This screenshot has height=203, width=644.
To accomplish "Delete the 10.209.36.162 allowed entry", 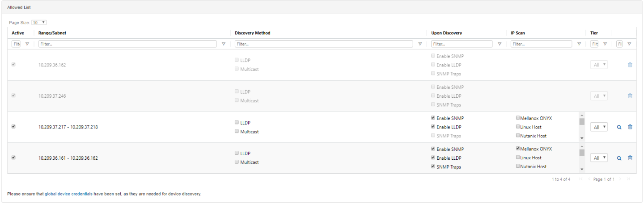I will click(630, 65).
